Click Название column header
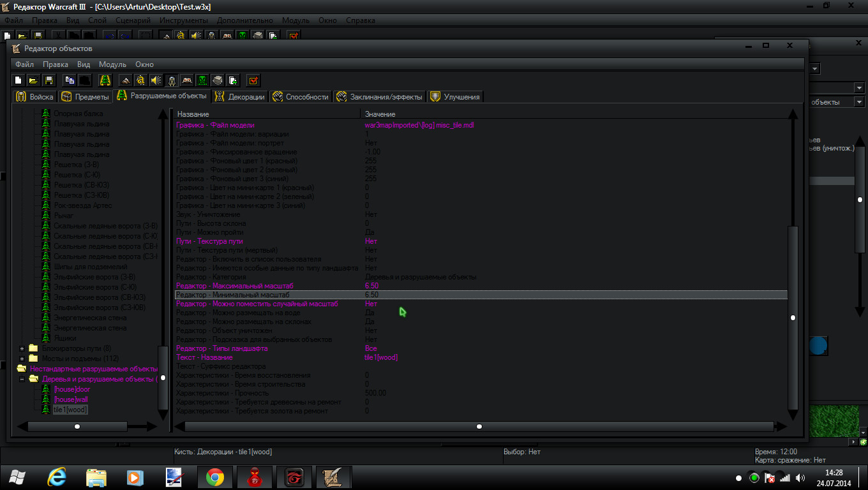 tap(268, 114)
